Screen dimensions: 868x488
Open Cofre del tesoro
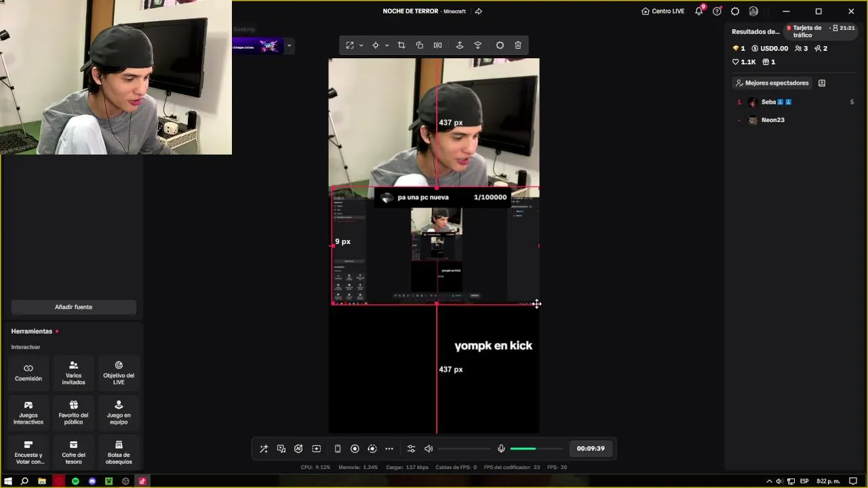coord(73,452)
